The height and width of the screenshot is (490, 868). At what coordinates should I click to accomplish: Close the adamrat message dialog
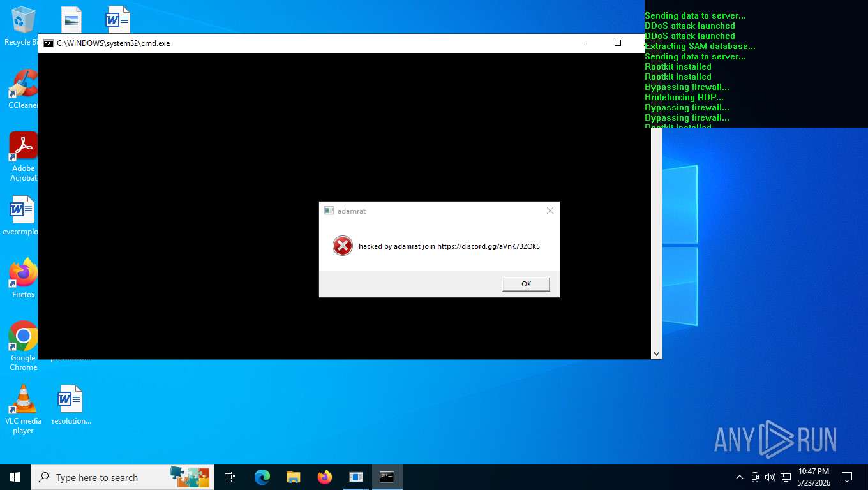pyautogui.click(x=550, y=211)
